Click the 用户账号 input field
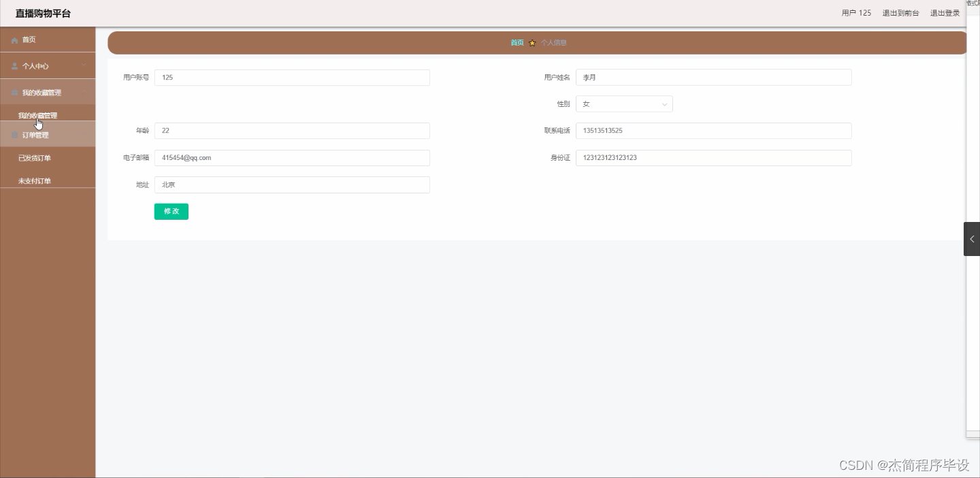The image size is (980, 478). click(x=291, y=77)
